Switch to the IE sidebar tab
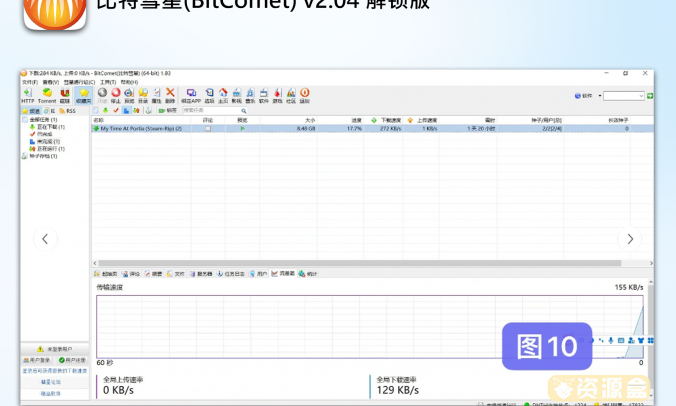The image size is (676, 406). click(x=49, y=111)
